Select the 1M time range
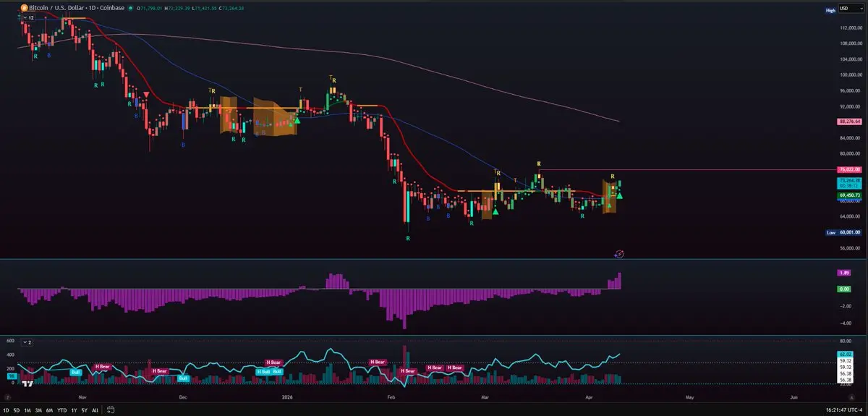This screenshot has width=868, height=416. (27, 410)
